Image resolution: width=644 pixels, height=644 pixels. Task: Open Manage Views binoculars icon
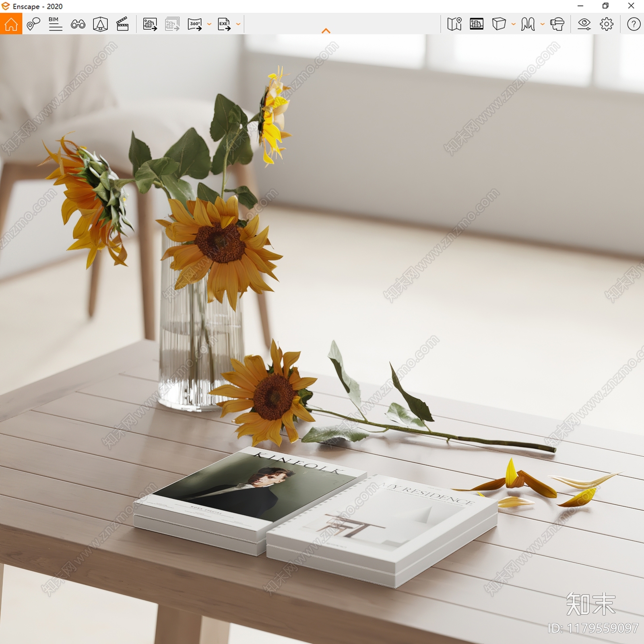[78, 24]
